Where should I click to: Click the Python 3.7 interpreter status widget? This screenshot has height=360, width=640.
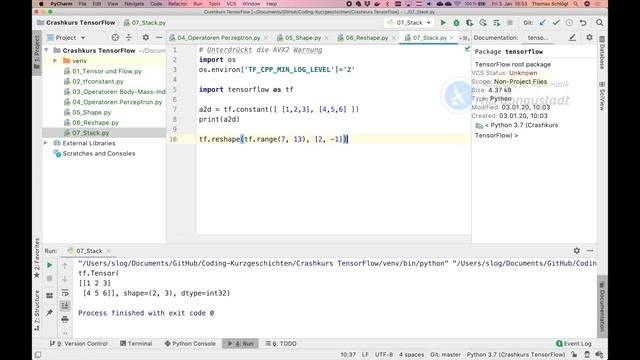tap(516, 355)
